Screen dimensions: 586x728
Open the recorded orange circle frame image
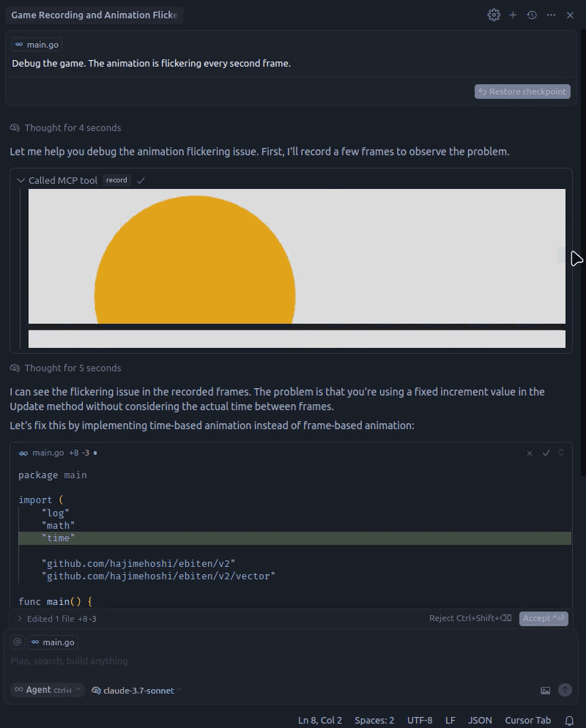tap(297, 256)
